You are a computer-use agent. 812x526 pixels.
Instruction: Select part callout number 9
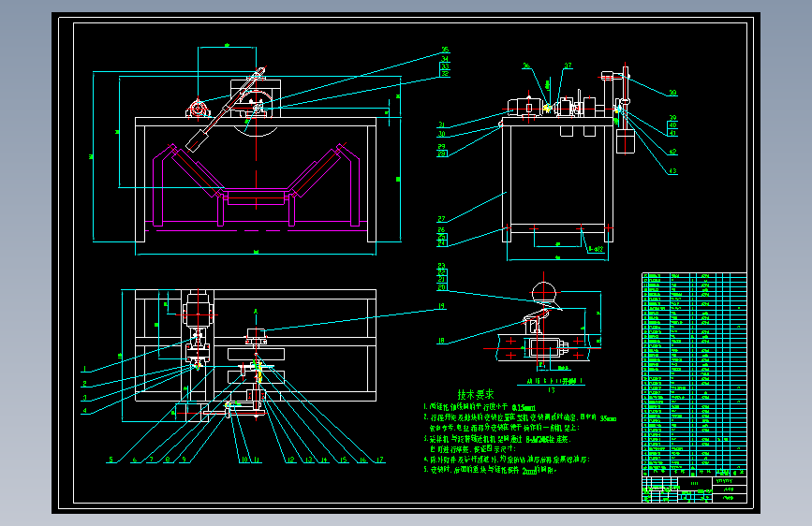[184, 460]
